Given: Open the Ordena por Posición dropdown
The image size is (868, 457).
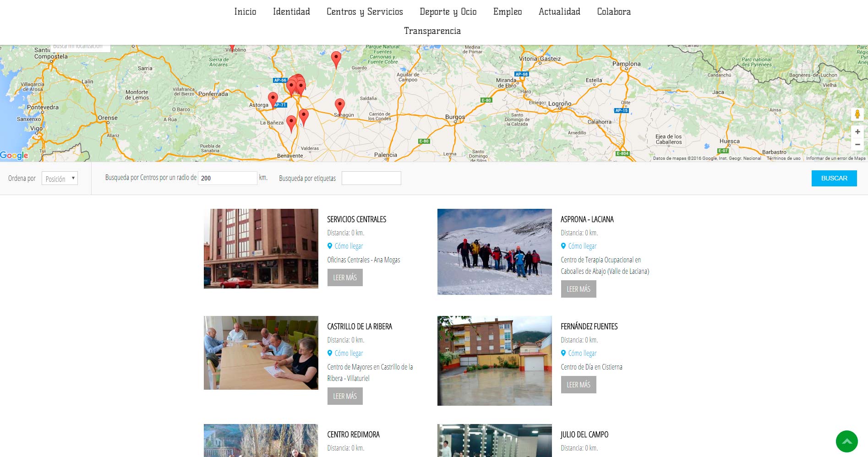Looking at the screenshot, I should coord(60,178).
